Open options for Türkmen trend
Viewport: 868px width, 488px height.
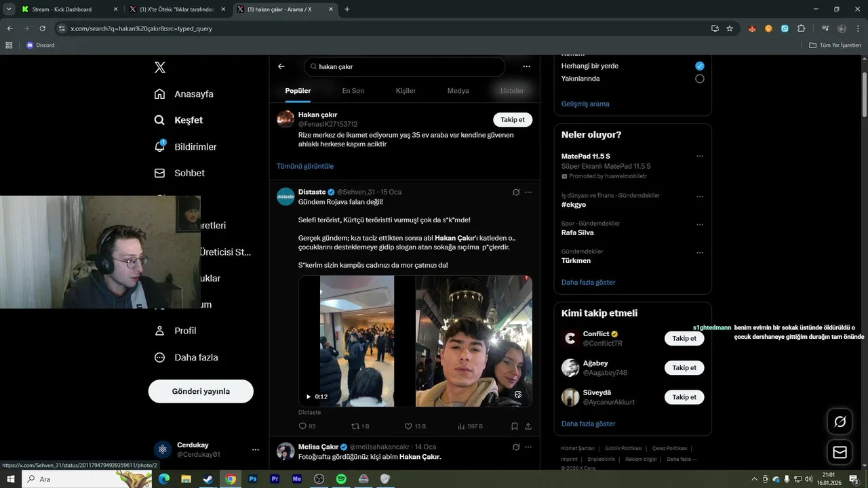(700, 253)
